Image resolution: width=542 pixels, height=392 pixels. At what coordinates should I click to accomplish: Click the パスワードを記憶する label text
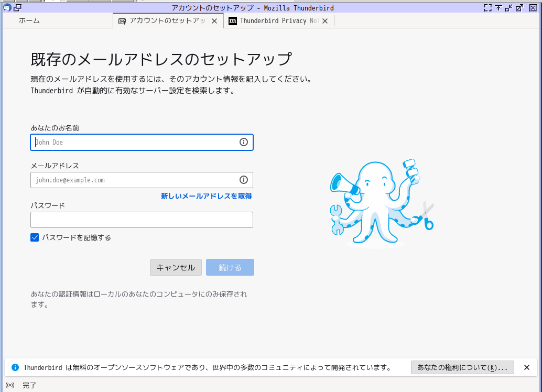[x=77, y=237]
